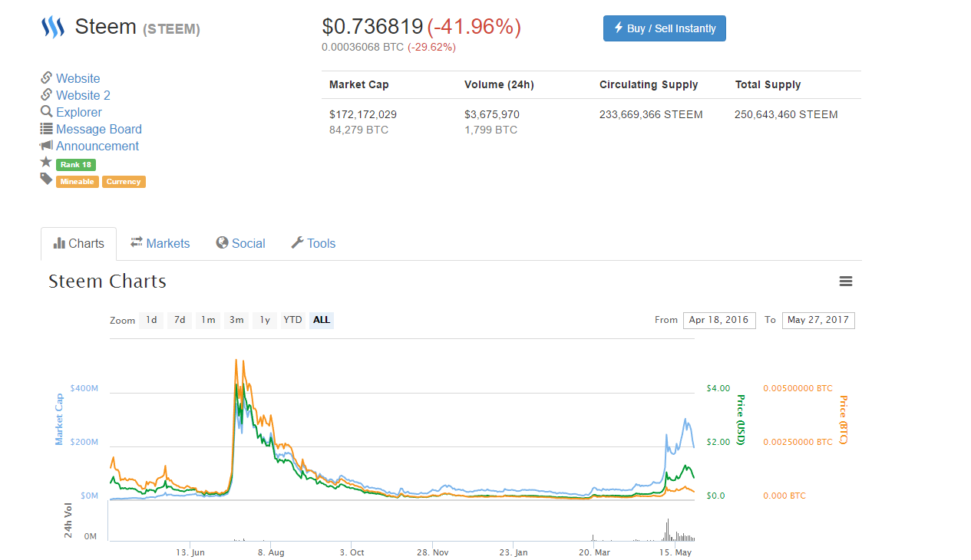Set chart zoom to 1d
This screenshot has width=971, height=560.
[151, 320]
